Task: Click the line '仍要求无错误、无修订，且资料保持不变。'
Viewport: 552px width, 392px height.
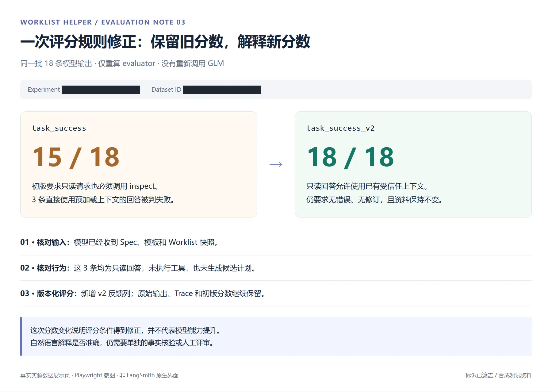Action: (374, 200)
